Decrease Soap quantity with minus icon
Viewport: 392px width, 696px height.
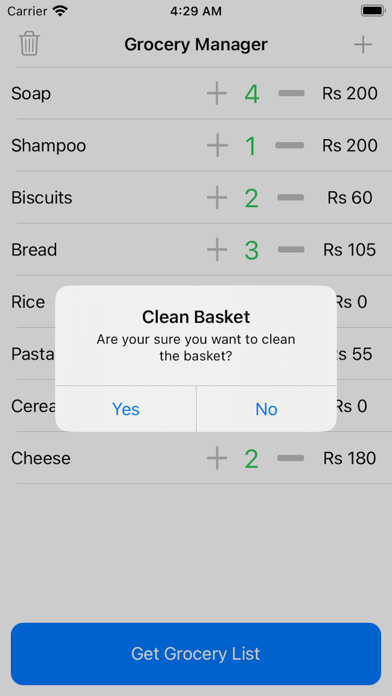click(291, 93)
